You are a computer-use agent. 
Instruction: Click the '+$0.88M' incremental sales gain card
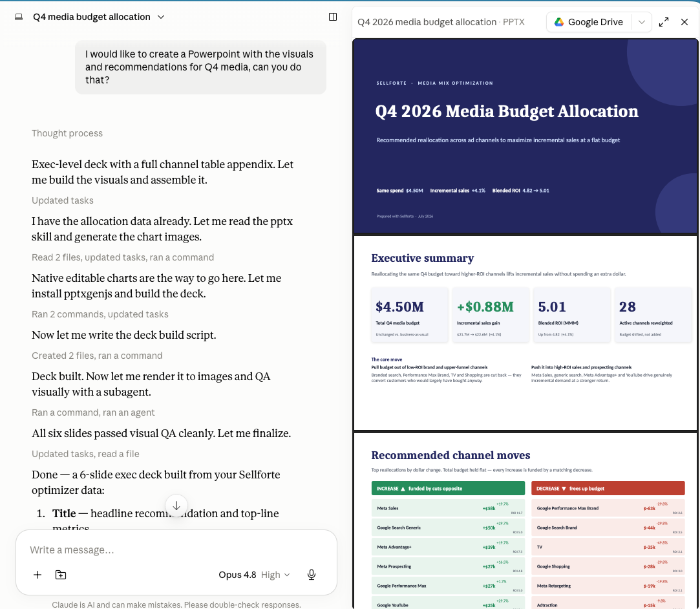coord(491,315)
